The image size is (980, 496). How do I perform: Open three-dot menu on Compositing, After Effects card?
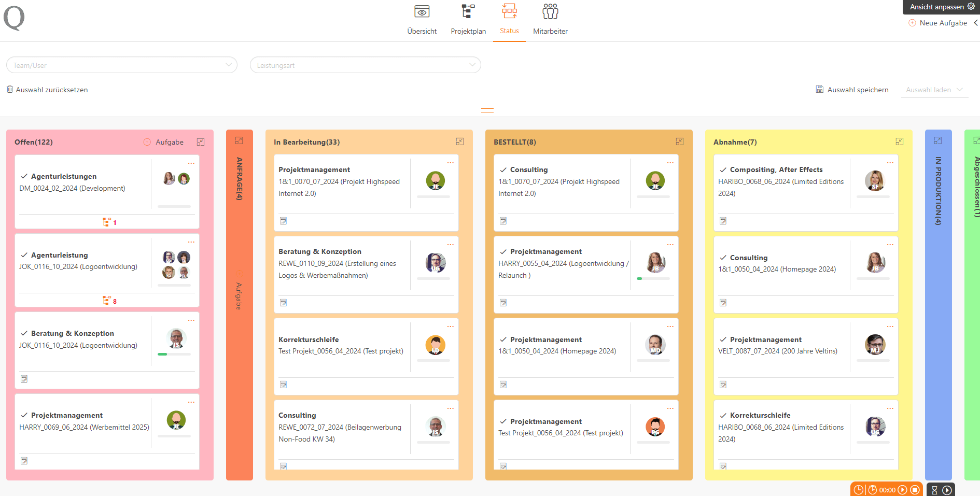pos(890,163)
